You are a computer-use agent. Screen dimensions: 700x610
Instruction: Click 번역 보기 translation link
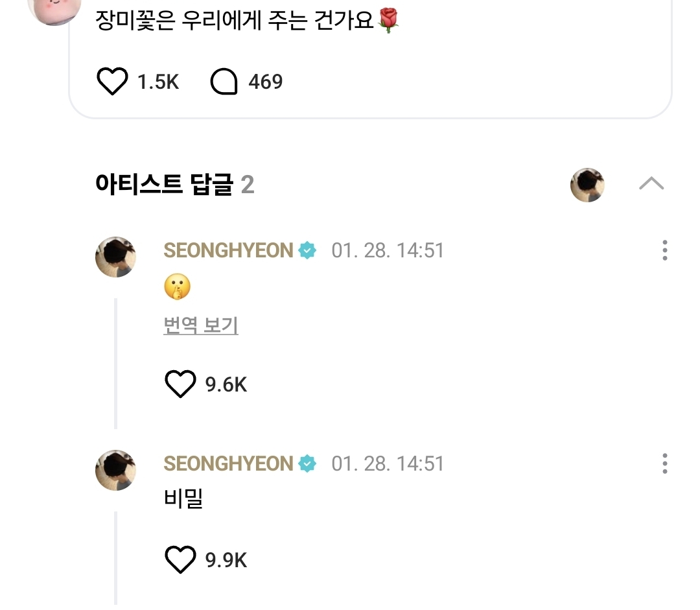(x=201, y=325)
